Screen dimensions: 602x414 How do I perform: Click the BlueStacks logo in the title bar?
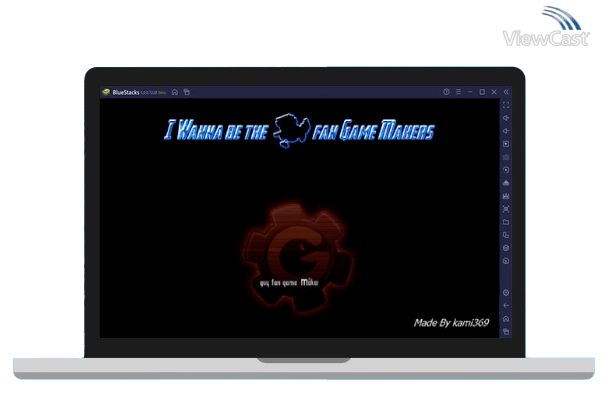coord(106,92)
